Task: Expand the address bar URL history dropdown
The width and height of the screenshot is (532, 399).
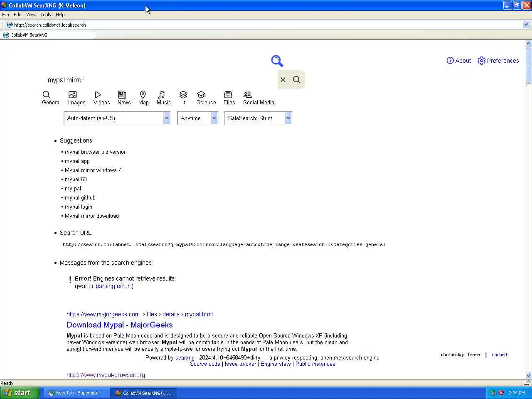Action: tap(526, 25)
